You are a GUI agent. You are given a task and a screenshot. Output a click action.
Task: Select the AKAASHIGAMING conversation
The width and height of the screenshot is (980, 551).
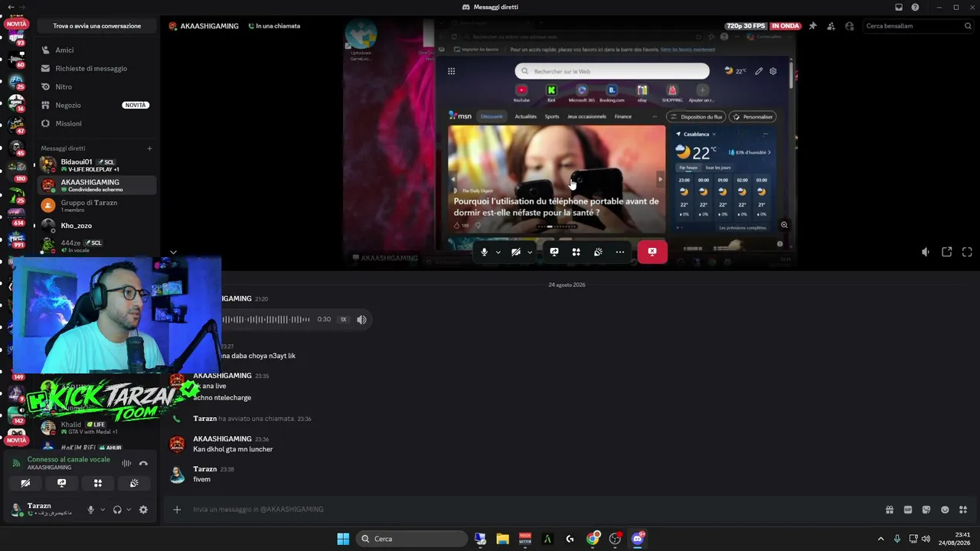tap(96, 185)
